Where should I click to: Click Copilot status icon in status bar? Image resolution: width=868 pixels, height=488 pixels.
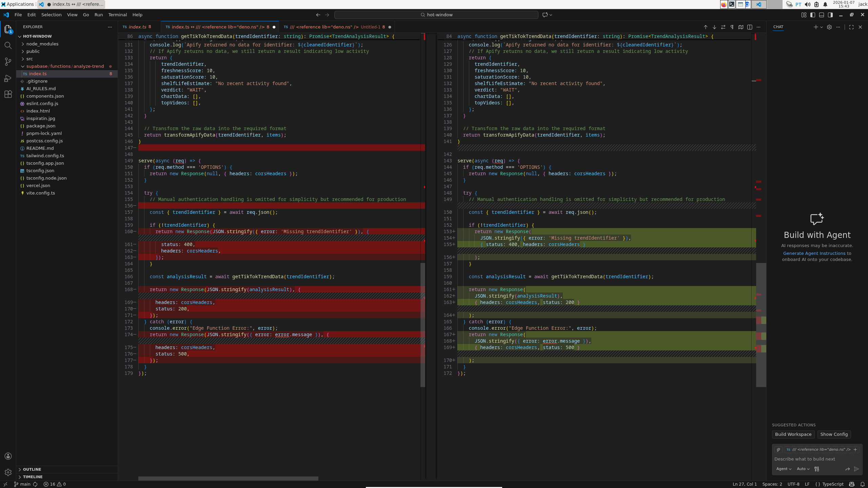pyautogui.click(x=852, y=484)
